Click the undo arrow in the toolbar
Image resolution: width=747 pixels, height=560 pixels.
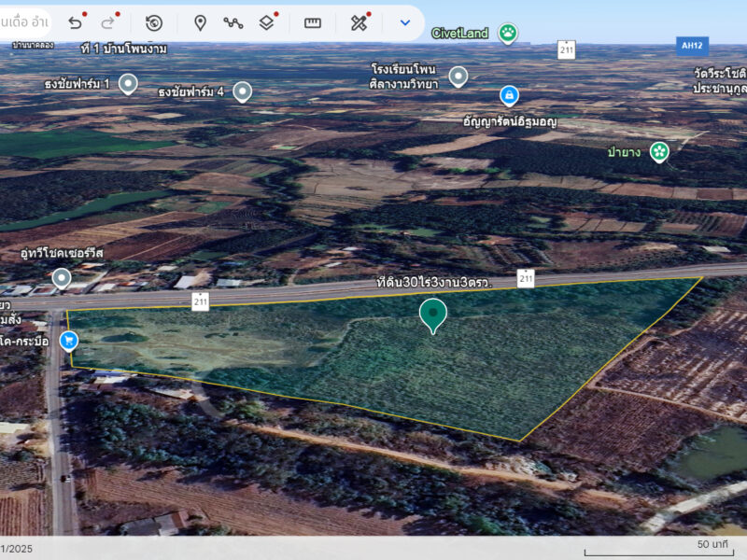(x=75, y=23)
